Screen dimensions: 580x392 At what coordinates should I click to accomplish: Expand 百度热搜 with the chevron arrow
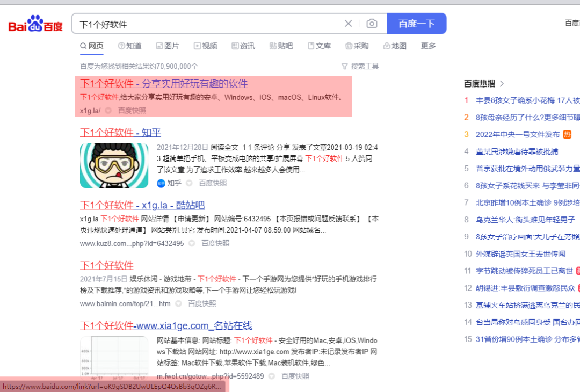click(x=502, y=84)
